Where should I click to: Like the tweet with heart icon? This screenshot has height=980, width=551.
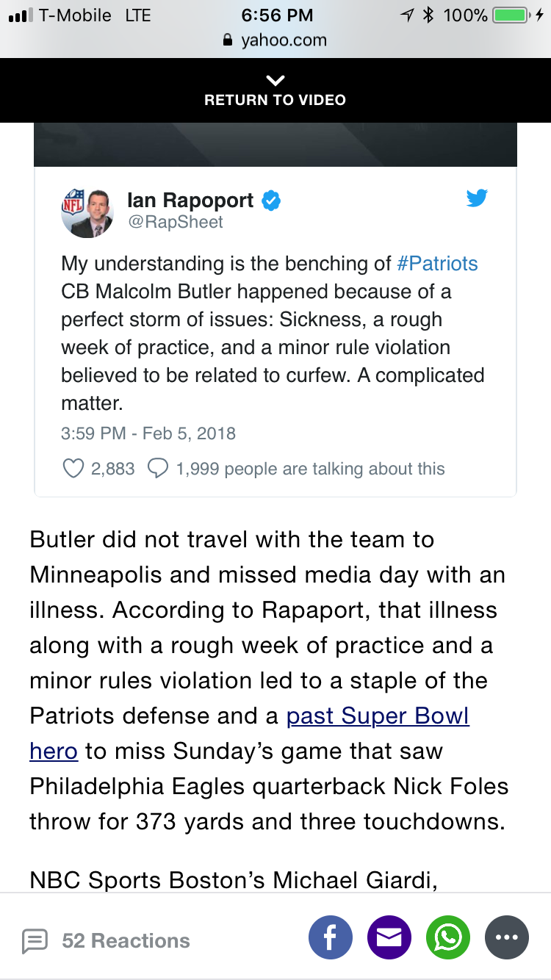(x=73, y=469)
